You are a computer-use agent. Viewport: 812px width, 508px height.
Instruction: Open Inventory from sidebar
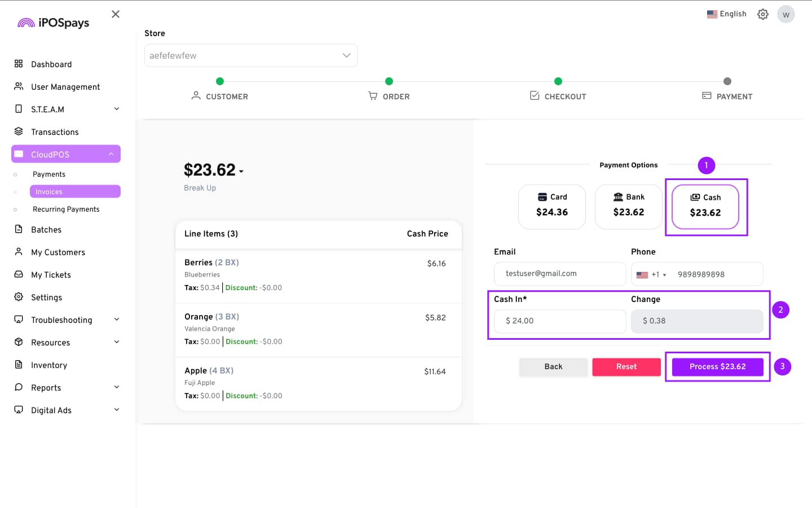coord(49,365)
